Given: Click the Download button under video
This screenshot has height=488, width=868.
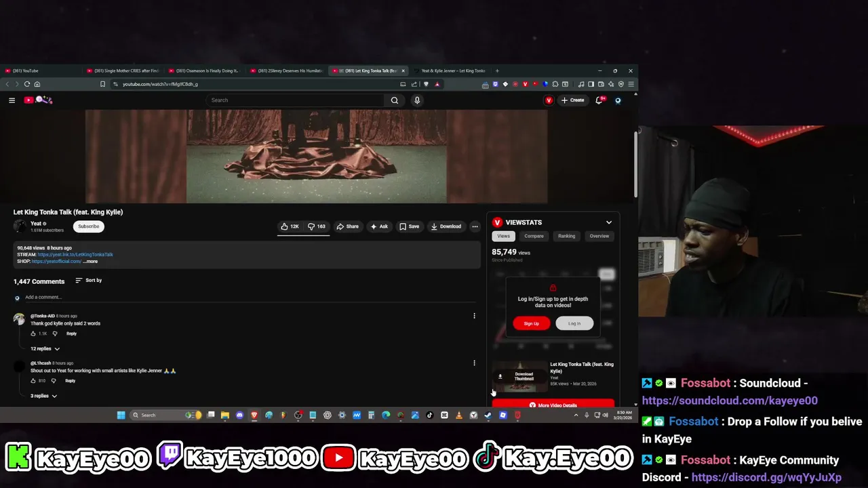Looking at the screenshot, I should (x=446, y=226).
